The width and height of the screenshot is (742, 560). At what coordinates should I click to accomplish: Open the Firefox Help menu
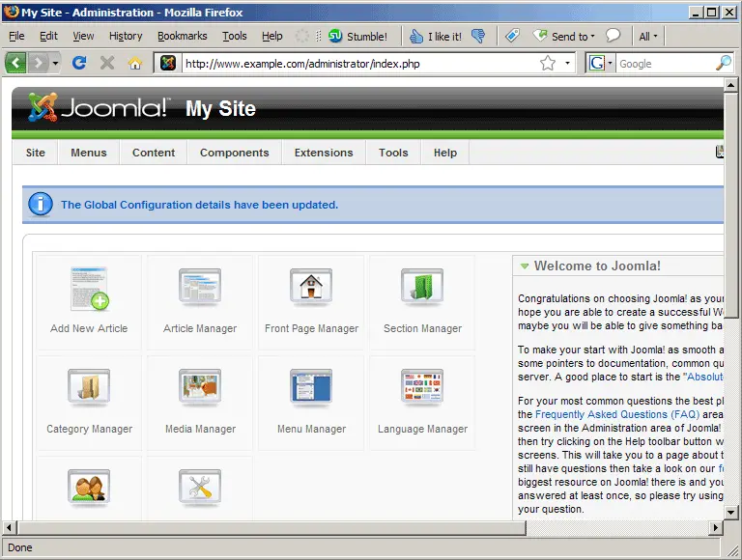click(272, 36)
